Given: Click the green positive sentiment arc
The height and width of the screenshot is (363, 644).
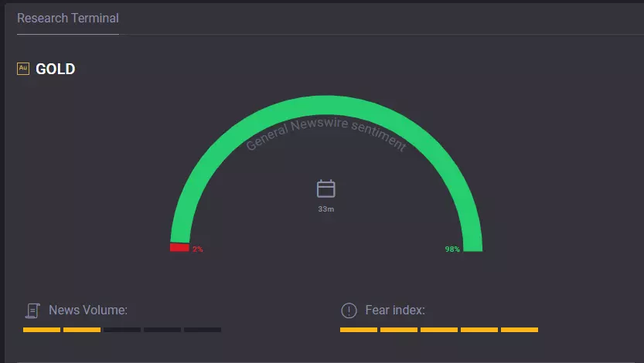Looking at the screenshot, I should coord(326,105).
